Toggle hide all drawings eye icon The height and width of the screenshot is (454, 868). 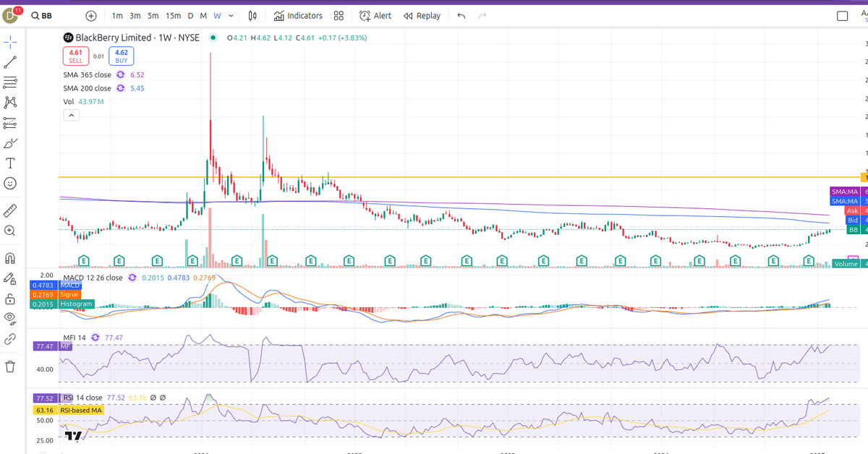(10, 318)
